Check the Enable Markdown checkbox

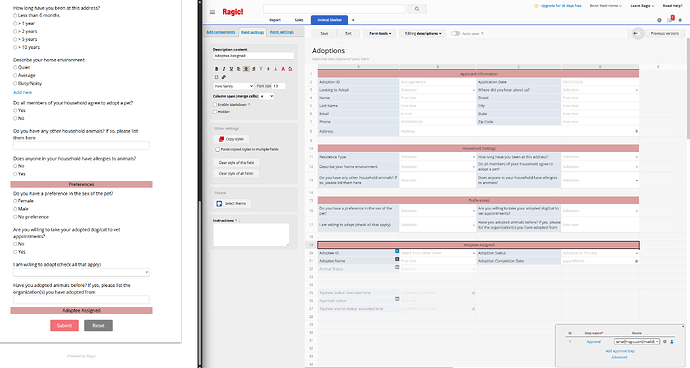pos(215,104)
